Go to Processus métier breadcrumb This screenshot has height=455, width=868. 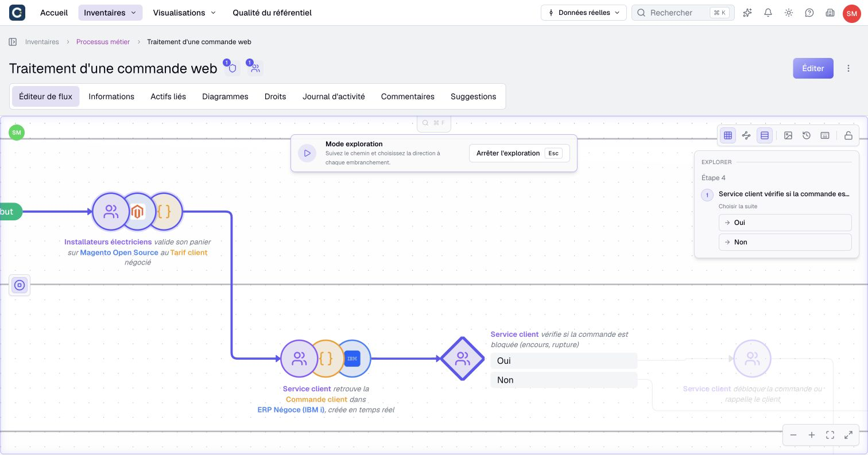[103, 42]
